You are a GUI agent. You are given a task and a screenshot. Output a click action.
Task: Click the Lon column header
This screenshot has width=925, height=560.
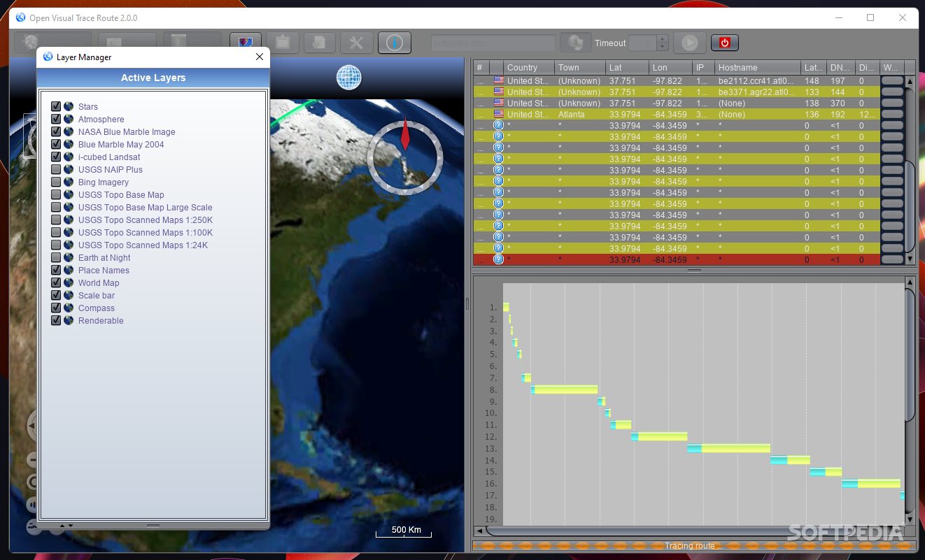[672, 68]
